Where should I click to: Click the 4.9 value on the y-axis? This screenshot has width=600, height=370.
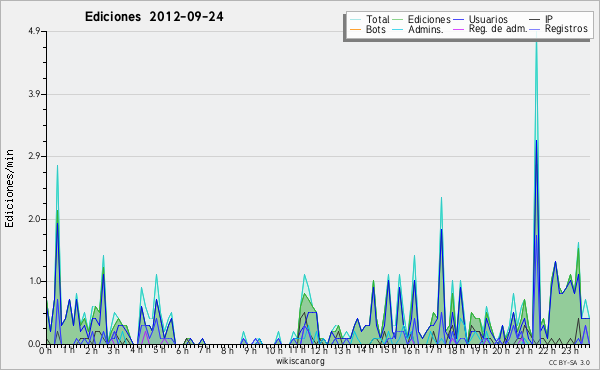click(x=34, y=31)
